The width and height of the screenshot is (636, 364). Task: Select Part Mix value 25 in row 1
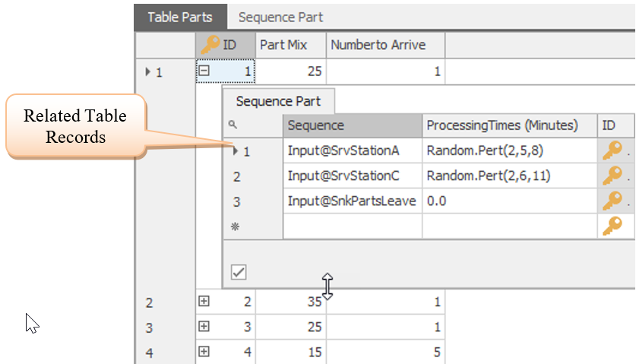coord(291,71)
